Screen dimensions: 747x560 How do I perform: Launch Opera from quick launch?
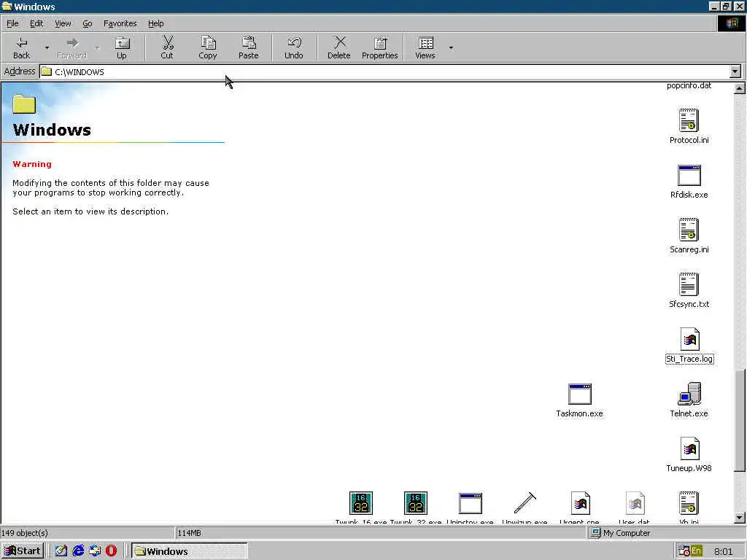(x=111, y=551)
